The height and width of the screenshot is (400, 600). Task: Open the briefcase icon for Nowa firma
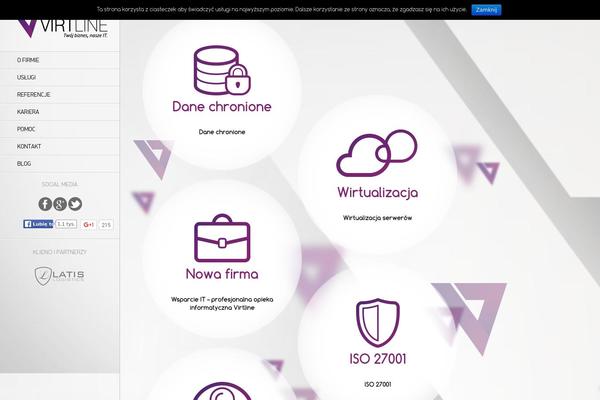[x=222, y=238]
